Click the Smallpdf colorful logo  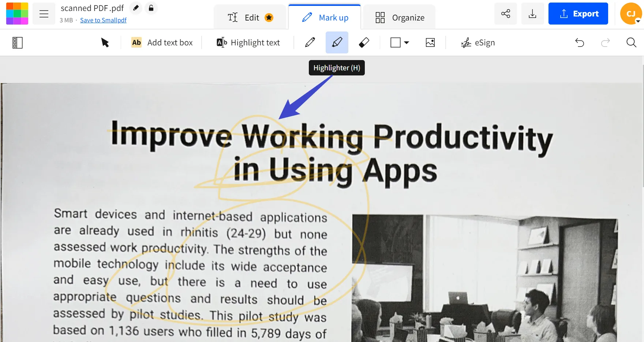(x=17, y=14)
